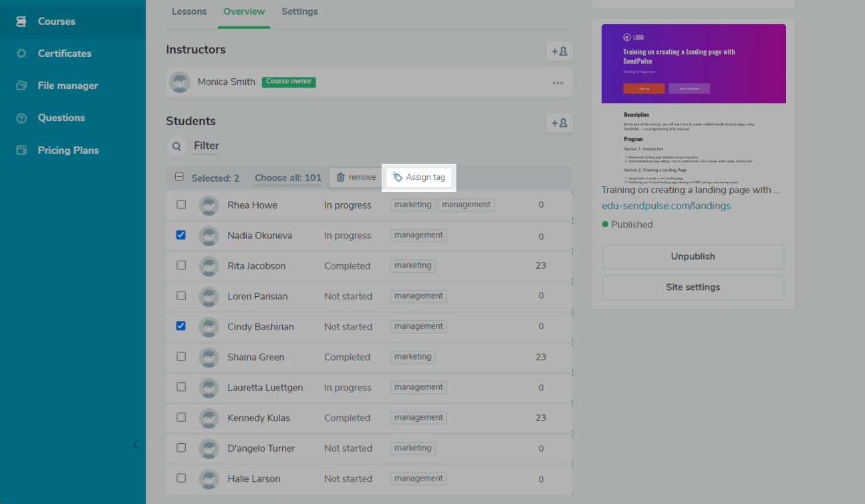Deselect all using the Selected header checkbox
Image resolution: width=865 pixels, height=504 pixels.
click(x=179, y=177)
